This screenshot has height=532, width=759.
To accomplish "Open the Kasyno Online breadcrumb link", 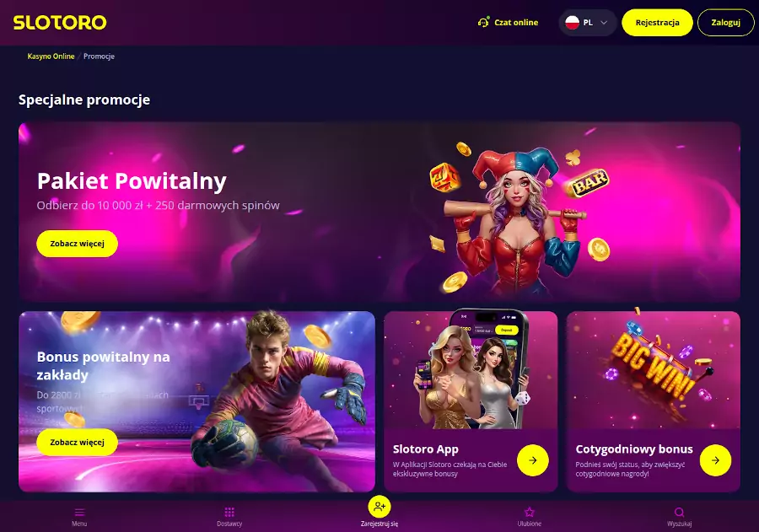I will (x=51, y=56).
